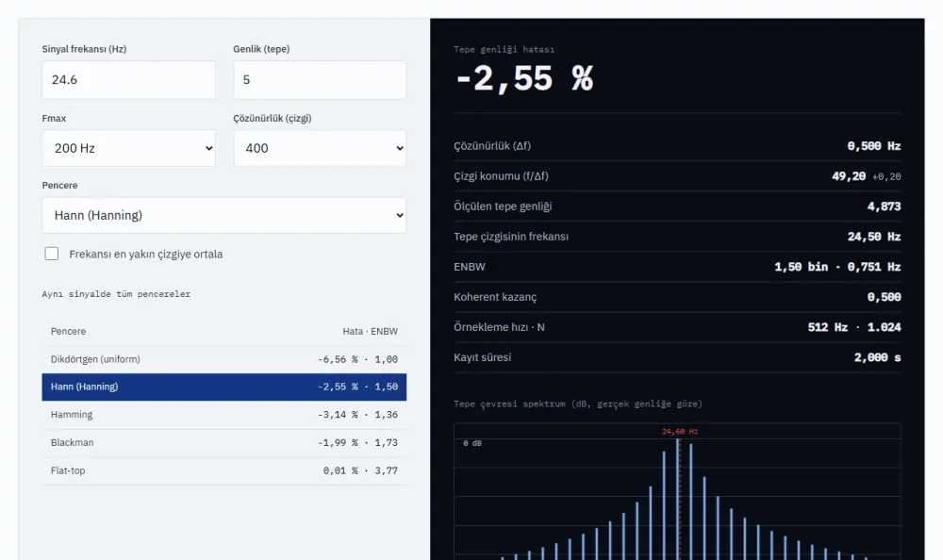Click the 0 dB axis label on spectrum
943x560 pixels.
pyautogui.click(x=472, y=443)
